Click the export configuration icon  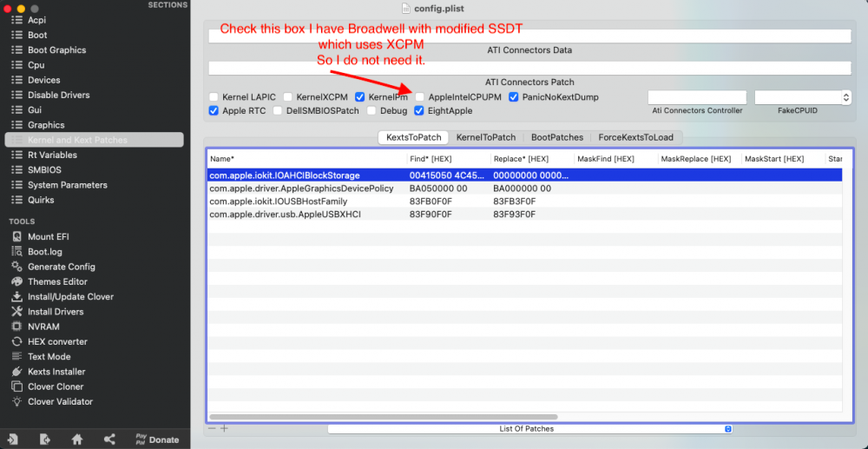(x=45, y=439)
